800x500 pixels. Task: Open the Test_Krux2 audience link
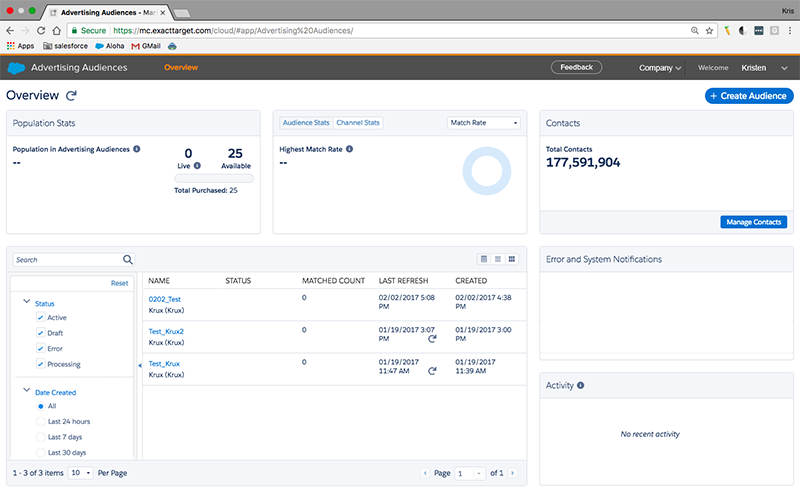click(166, 332)
